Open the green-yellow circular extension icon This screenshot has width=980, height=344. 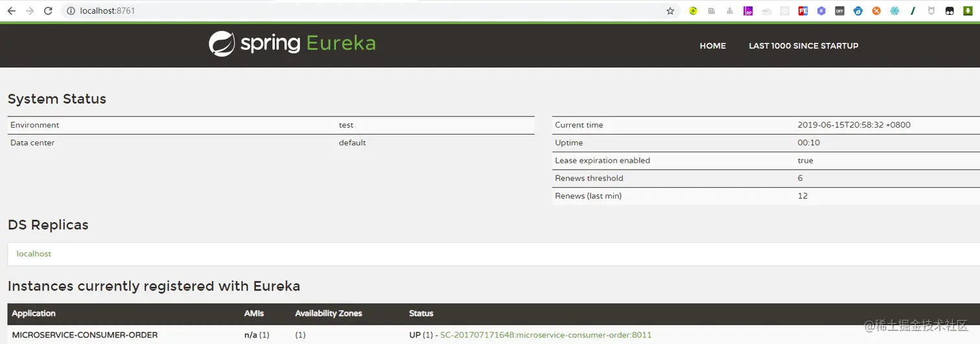(693, 11)
